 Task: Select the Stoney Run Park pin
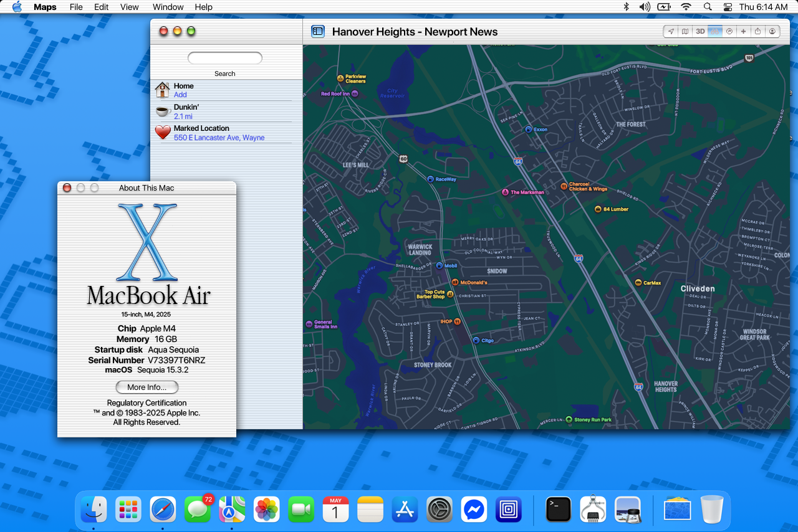click(569, 420)
